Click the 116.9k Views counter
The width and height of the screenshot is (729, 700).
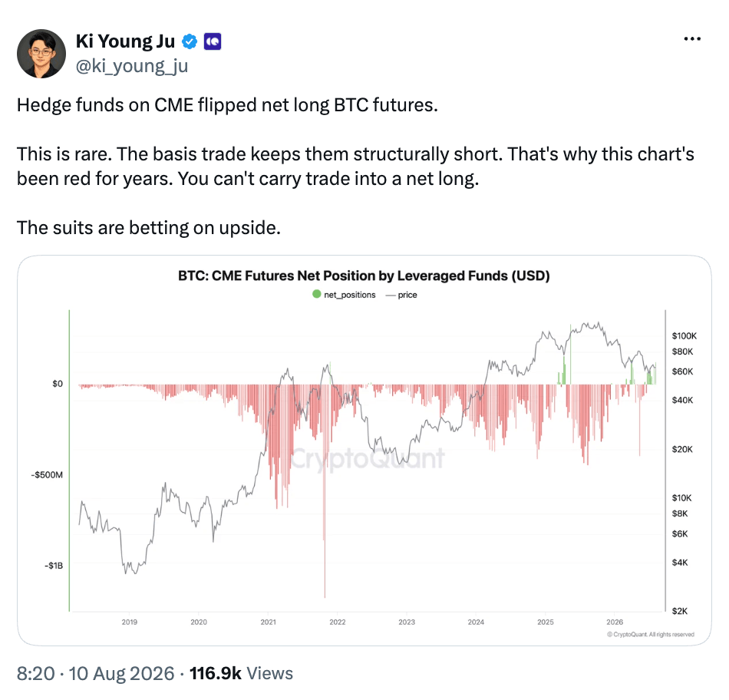pyautogui.click(x=241, y=673)
